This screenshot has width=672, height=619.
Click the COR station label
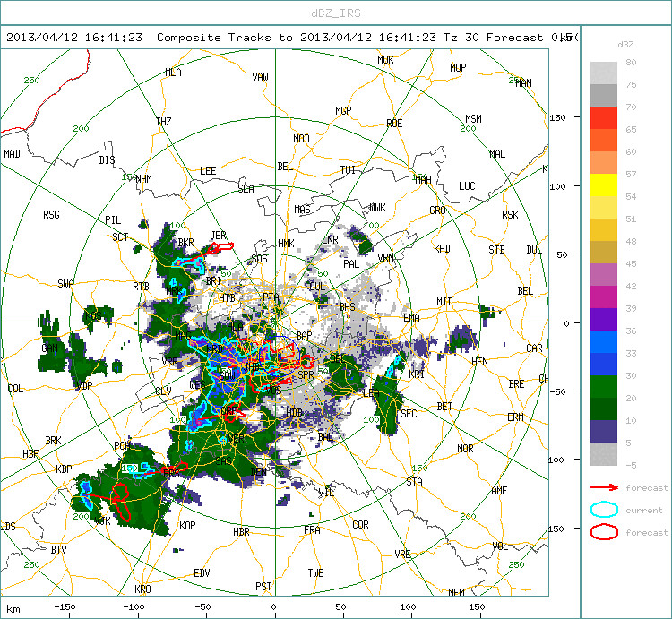(x=360, y=525)
